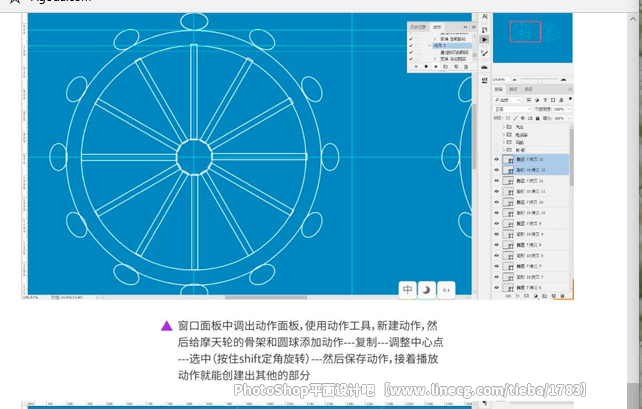642x409 pixels.
Task: Open the fill dropdown arrow
Action: [569, 118]
